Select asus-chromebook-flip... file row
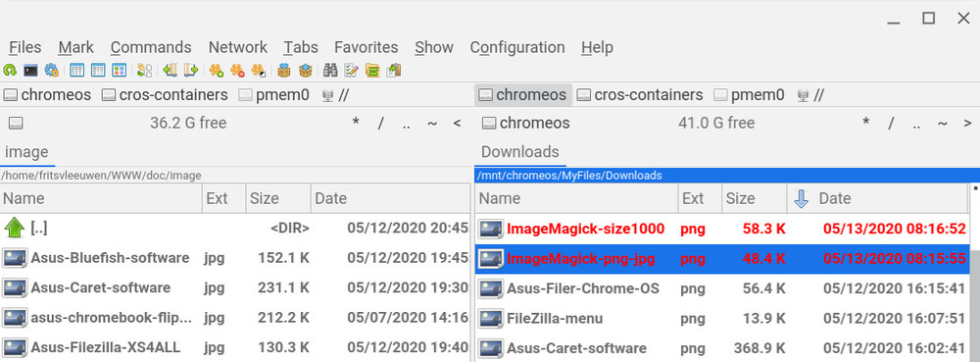The width and height of the screenshot is (980, 362). tap(235, 318)
